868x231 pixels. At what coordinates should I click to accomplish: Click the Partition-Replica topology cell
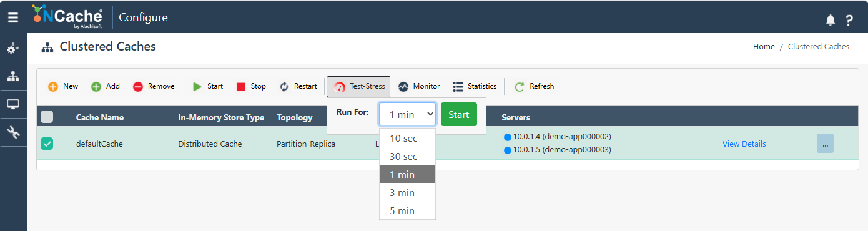(x=306, y=144)
